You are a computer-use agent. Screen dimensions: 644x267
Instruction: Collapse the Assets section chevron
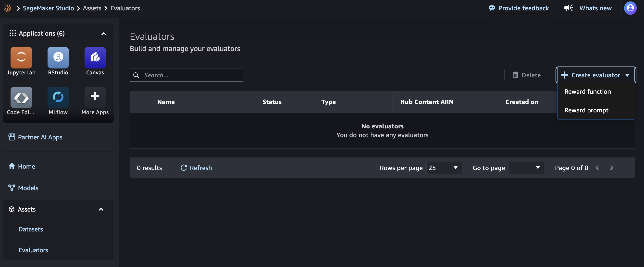coord(101,209)
